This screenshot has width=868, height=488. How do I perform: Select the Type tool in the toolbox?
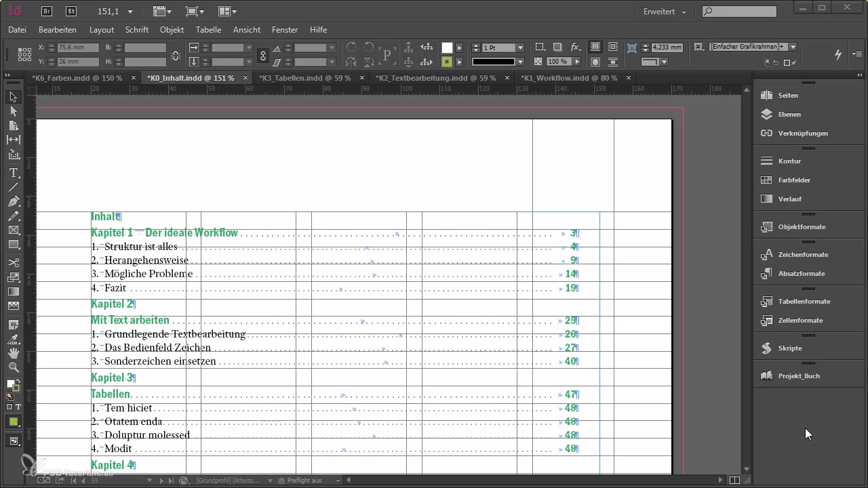click(x=13, y=173)
